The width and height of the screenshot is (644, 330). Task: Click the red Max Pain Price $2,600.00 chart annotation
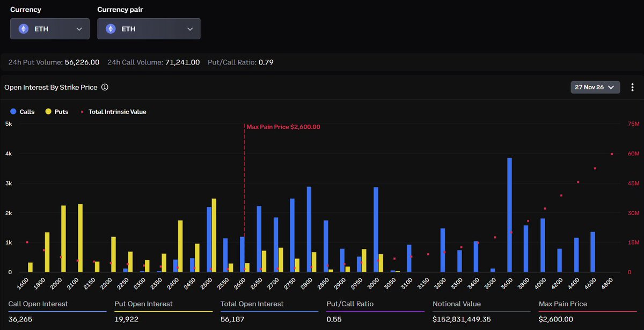[x=283, y=127]
